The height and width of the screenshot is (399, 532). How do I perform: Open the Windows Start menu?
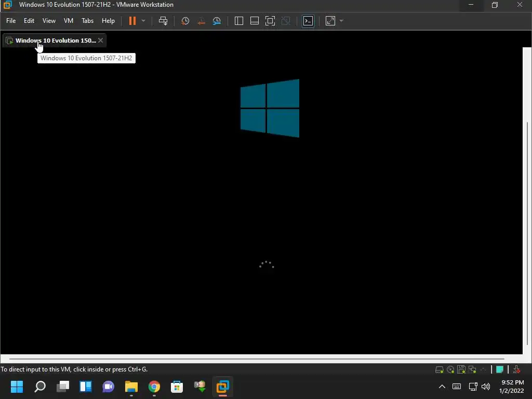tap(17, 387)
